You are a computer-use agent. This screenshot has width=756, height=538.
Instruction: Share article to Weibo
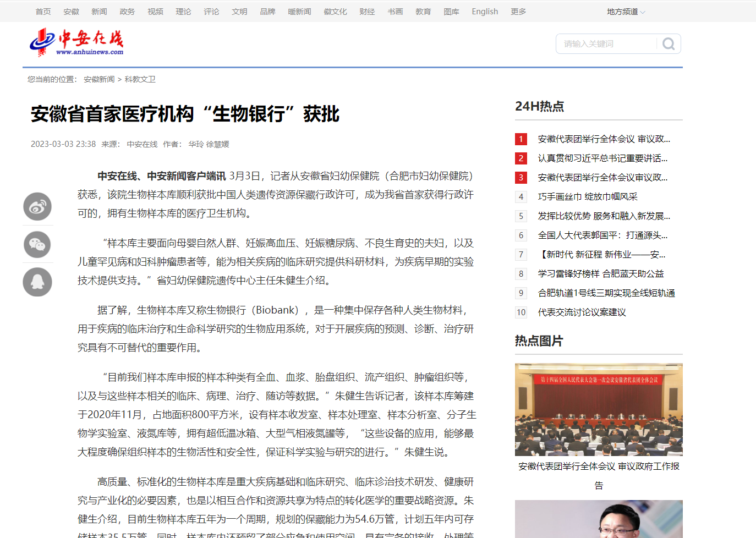[37, 207]
